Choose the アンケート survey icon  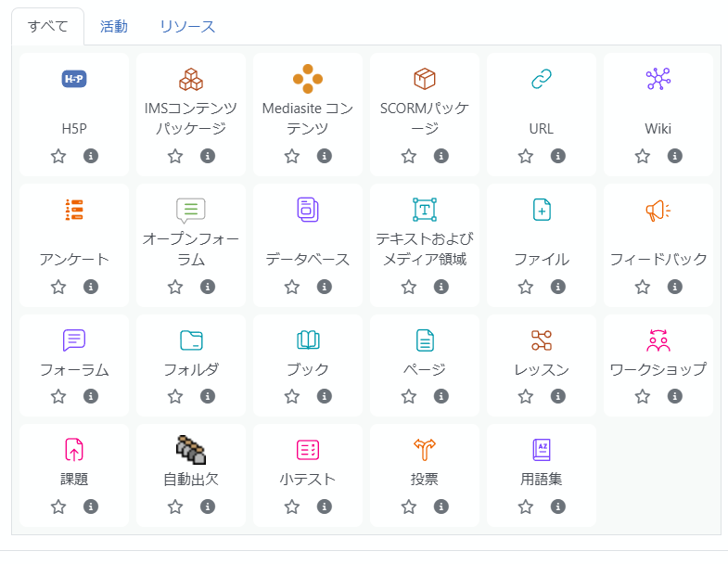click(x=74, y=210)
